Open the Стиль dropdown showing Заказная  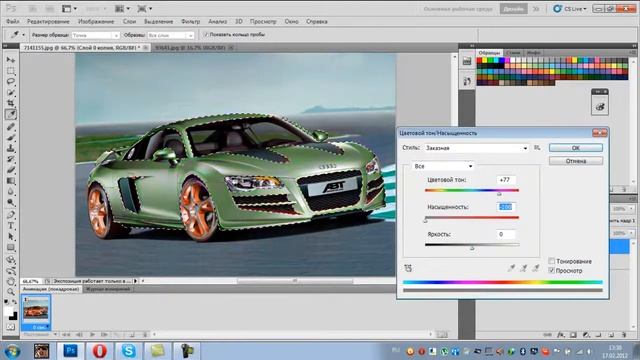click(x=477, y=148)
